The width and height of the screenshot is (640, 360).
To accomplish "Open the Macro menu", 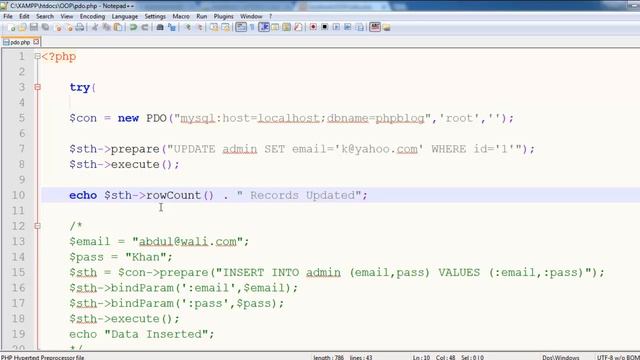I will (181, 16).
